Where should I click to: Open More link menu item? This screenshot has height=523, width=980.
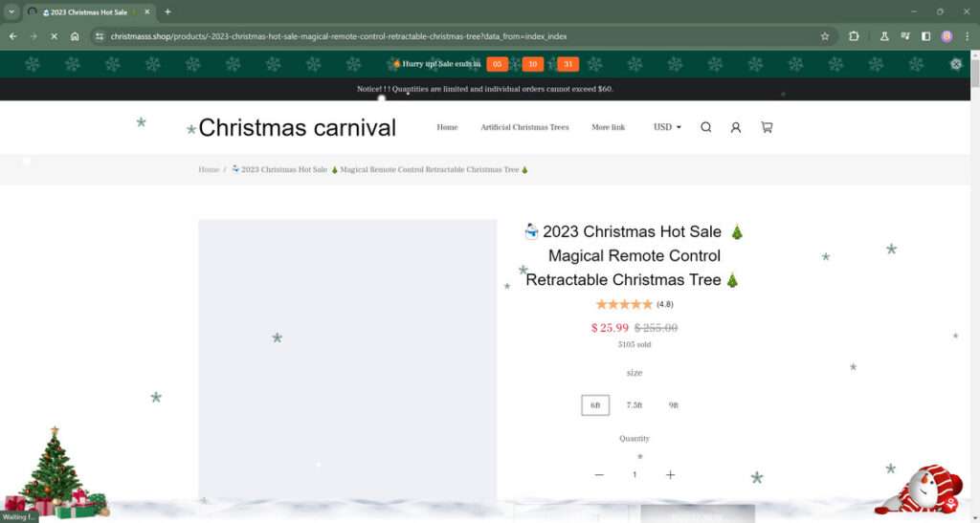[608, 127]
